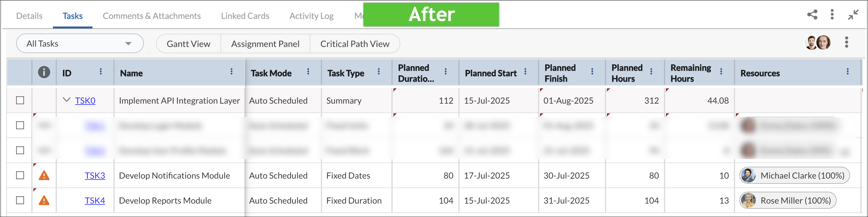Screen dimensions: 868x217
Task: Open the All Tasks filter dropdown
Action: [80, 44]
